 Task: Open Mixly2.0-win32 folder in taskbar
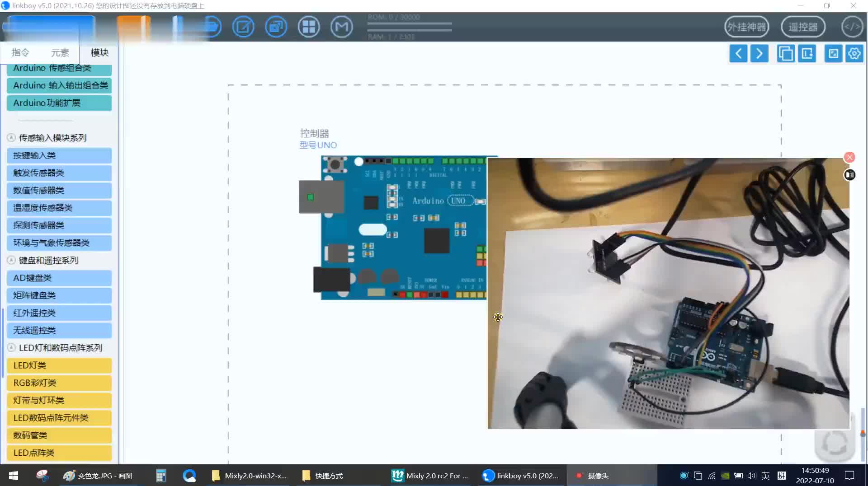coord(249,476)
